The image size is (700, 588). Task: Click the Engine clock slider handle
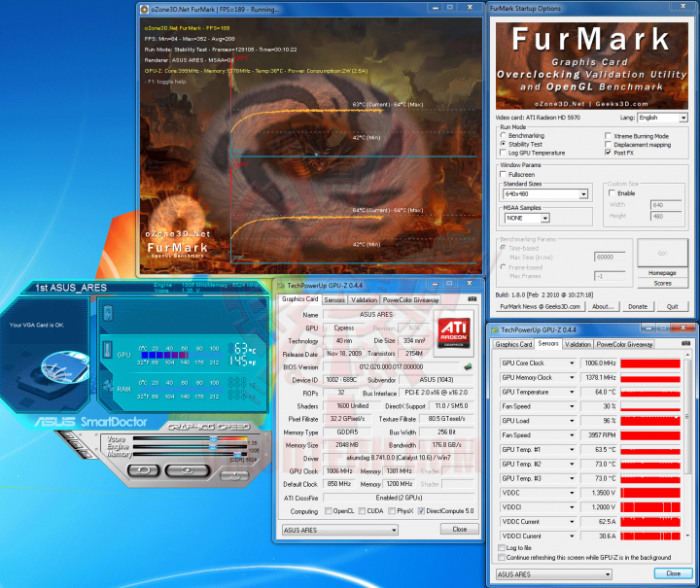[214, 447]
